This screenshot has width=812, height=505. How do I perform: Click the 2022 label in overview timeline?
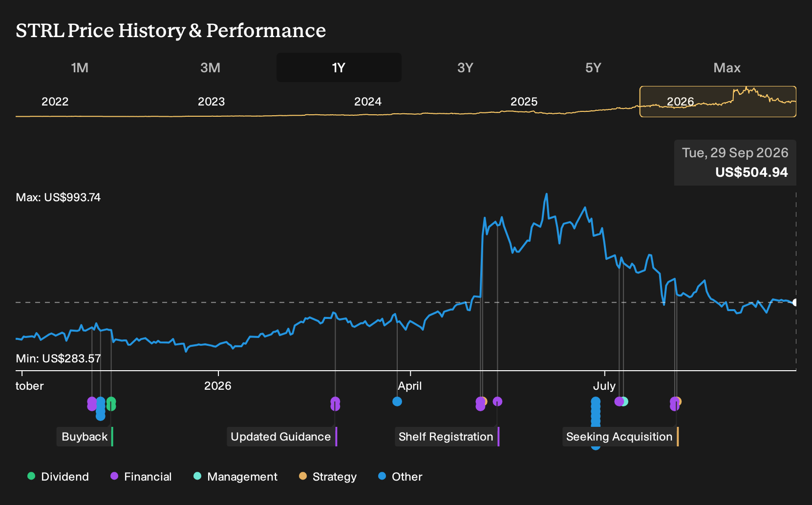[55, 102]
